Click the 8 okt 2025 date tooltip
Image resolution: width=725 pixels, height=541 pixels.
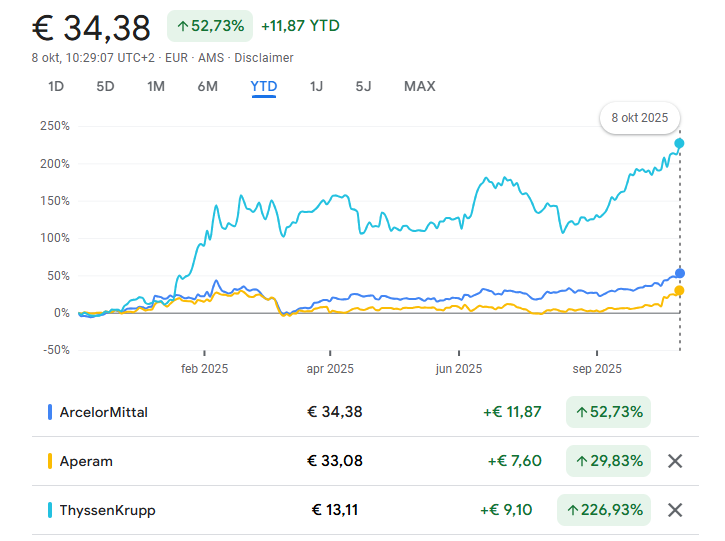tap(640, 117)
